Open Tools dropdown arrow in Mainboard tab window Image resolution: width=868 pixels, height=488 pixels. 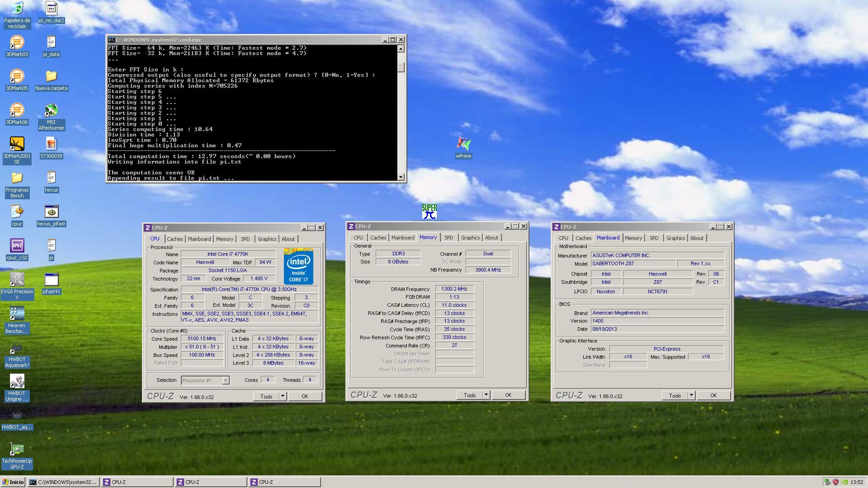click(x=691, y=395)
